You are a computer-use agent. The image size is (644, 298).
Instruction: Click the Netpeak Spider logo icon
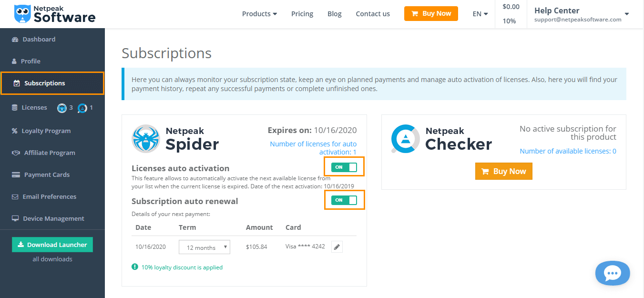tap(146, 139)
